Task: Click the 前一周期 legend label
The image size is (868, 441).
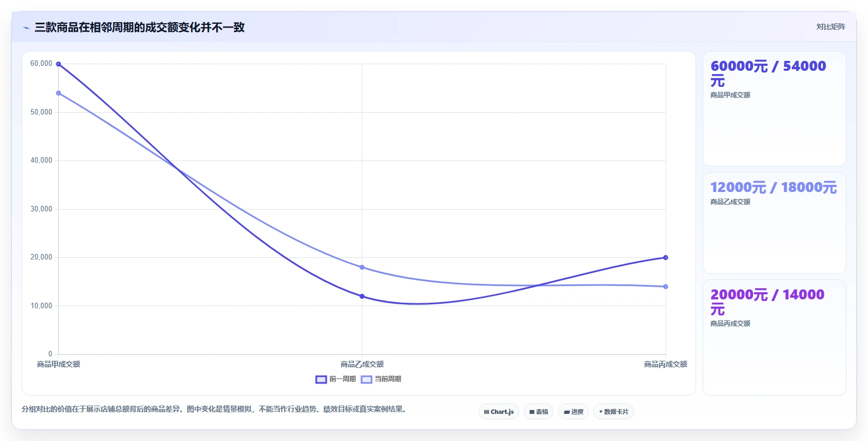Action: tap(342, 379)
